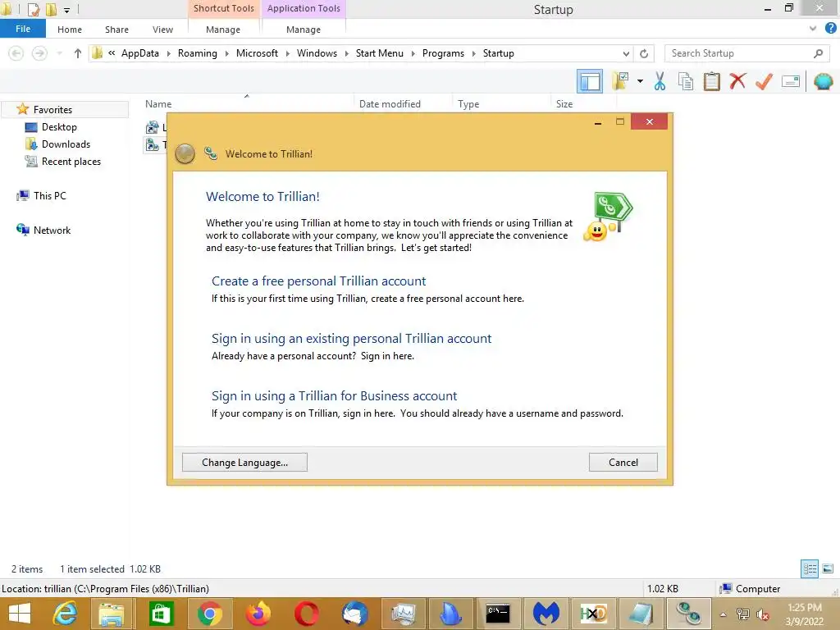Switch to large icons view in status bar
Image resolution: width=840 pixels, height=630 pixels.
click(x=828, y=568)
